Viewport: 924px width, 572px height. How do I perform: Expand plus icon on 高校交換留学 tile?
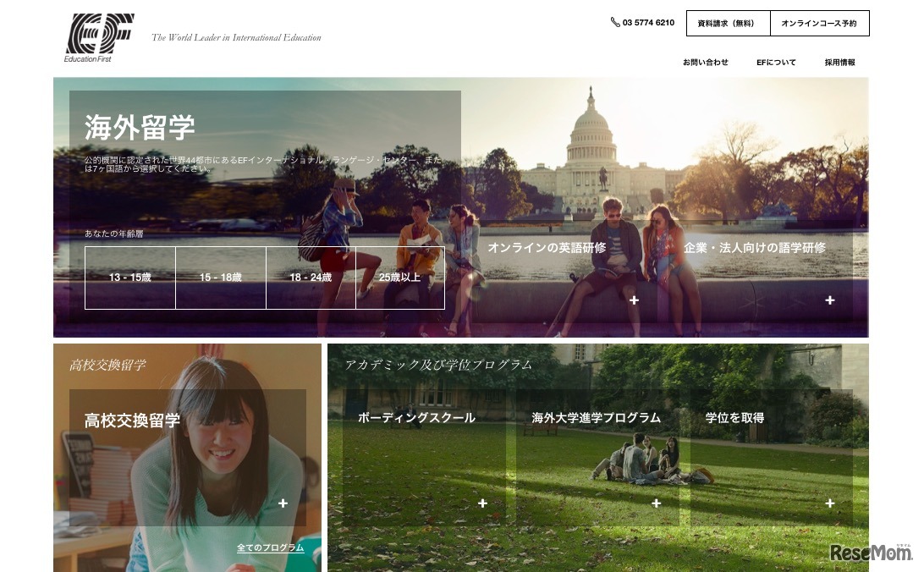pos(283,503)
